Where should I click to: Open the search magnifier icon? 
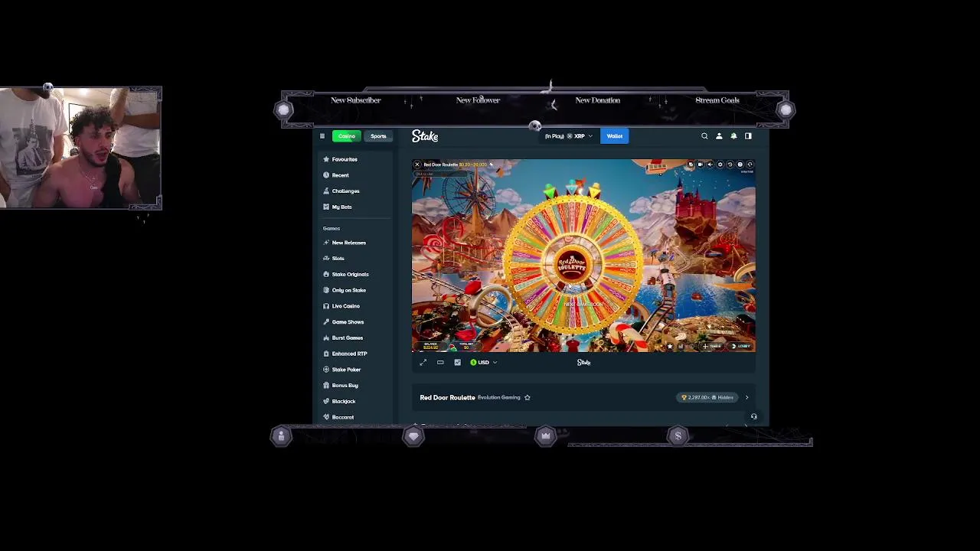click(704, 136)
